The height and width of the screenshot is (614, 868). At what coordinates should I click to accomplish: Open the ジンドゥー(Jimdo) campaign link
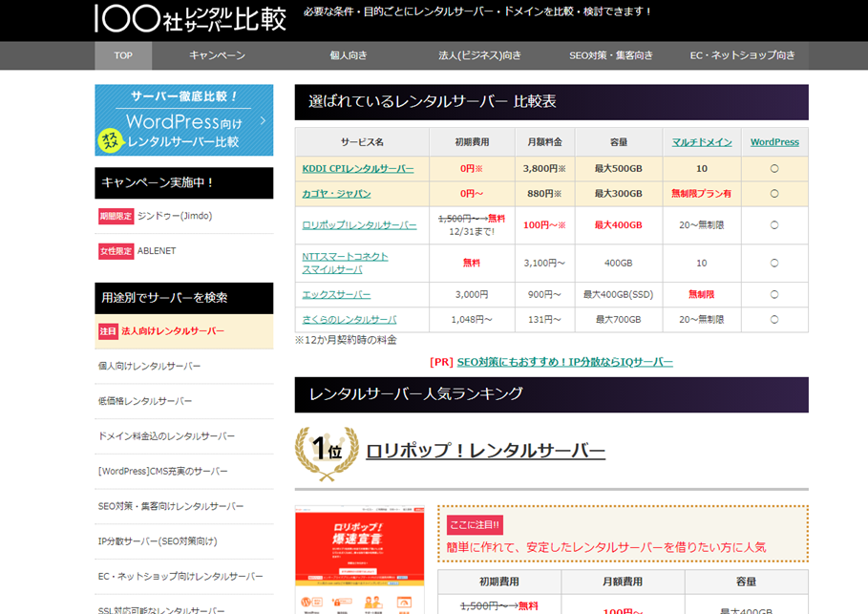click(175, 216)
